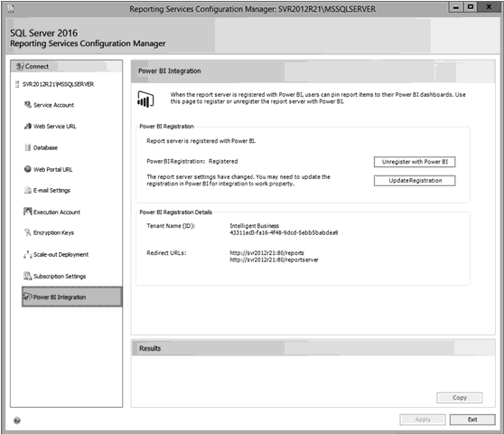
Task: Click Connect label in sidebar
Action: click(x=37, y=66)
